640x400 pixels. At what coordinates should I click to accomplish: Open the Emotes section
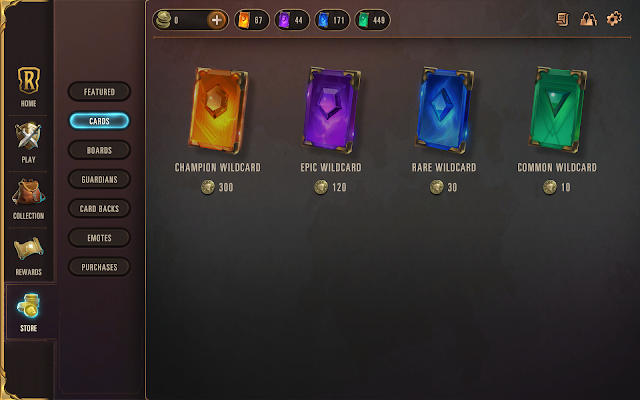tap(99, 238)
